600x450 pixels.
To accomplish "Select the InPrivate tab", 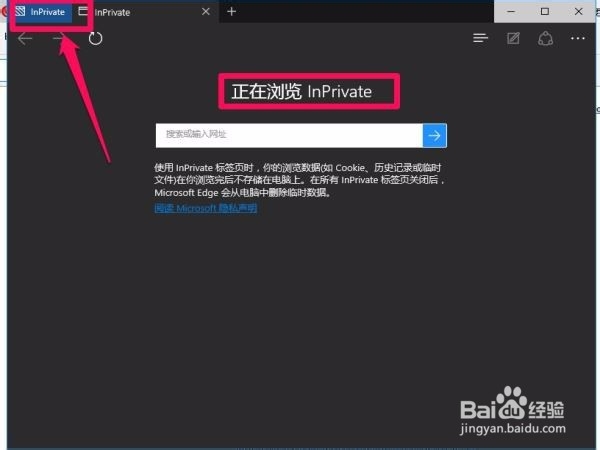I will coord(145,12).
